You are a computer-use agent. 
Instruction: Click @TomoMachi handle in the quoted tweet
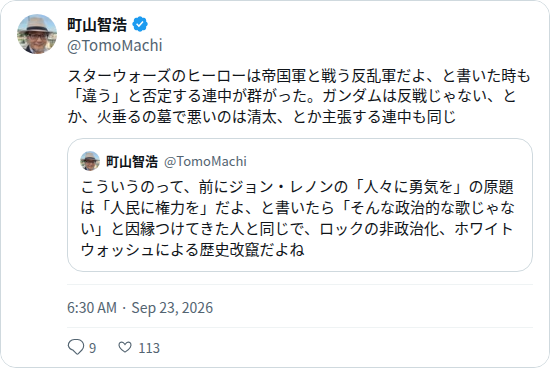coord(205,161)
